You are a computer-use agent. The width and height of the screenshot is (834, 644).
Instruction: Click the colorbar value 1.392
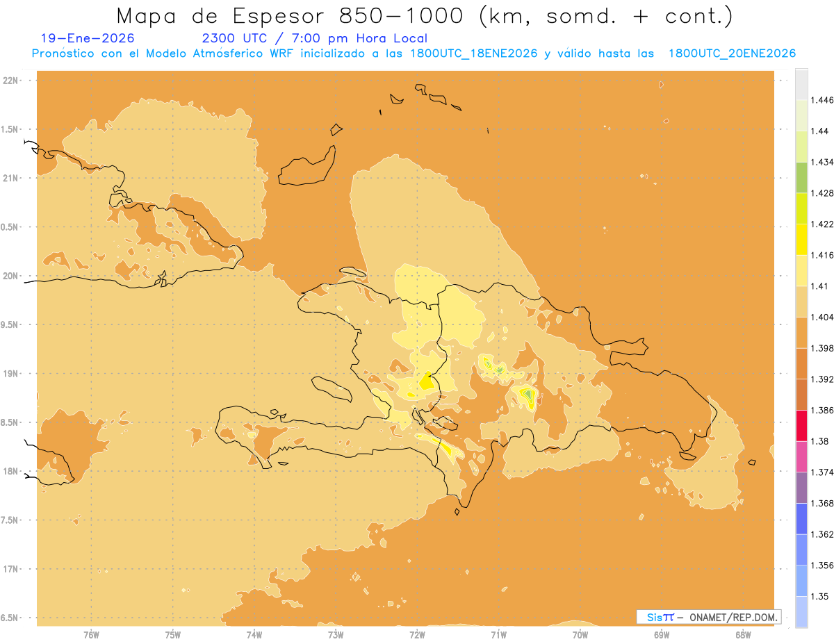click(x=824, y=379)
